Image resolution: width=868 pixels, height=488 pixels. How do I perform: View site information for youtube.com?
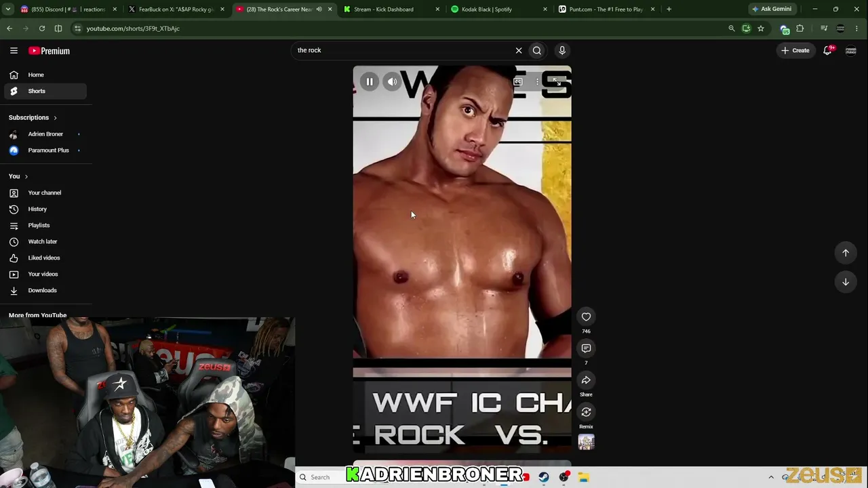(x=78, y=28)
